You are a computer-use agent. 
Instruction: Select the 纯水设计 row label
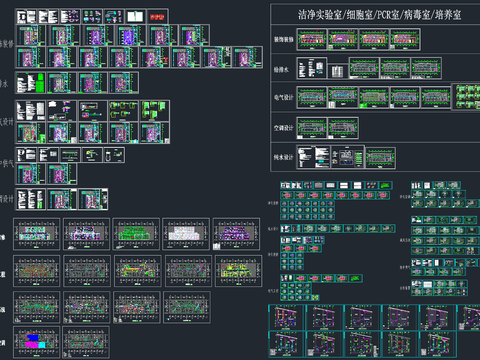coord(284,157)
